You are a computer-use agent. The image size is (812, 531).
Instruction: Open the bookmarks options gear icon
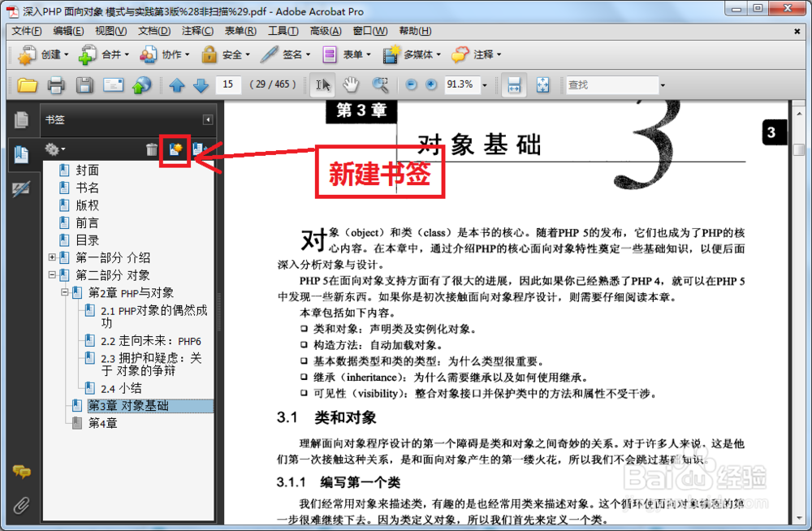point(52,149)
